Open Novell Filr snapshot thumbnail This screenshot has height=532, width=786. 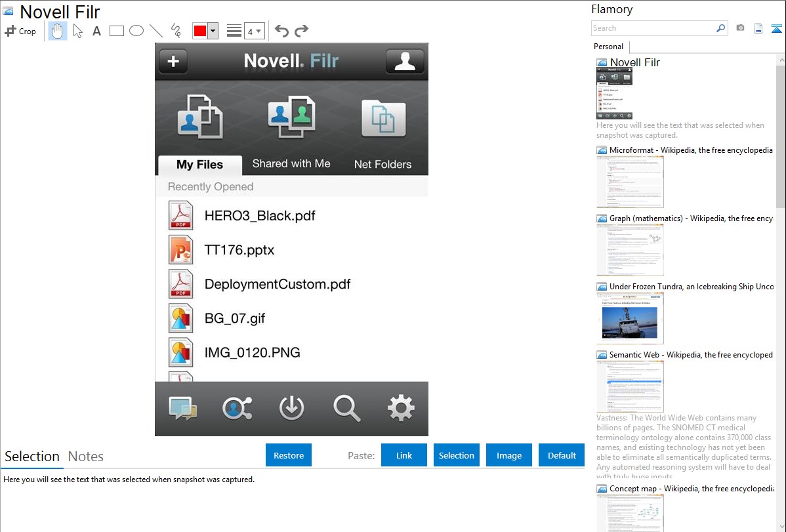(615, 93)
